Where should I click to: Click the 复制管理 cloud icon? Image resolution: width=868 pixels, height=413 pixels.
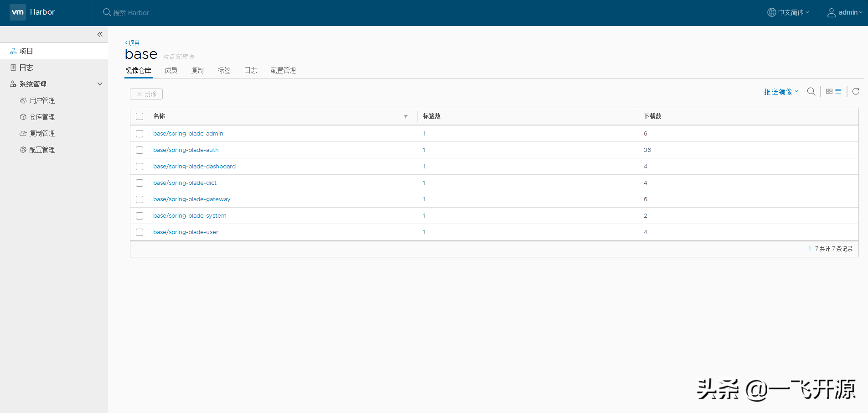pyautogui.click(x=23, y=133)
